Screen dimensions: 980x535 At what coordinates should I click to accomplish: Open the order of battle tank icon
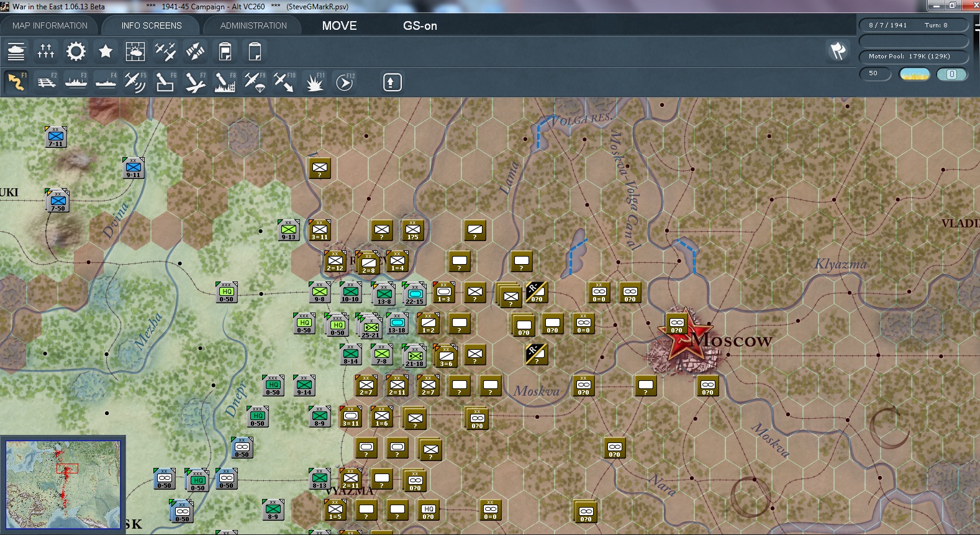(16, 51)
